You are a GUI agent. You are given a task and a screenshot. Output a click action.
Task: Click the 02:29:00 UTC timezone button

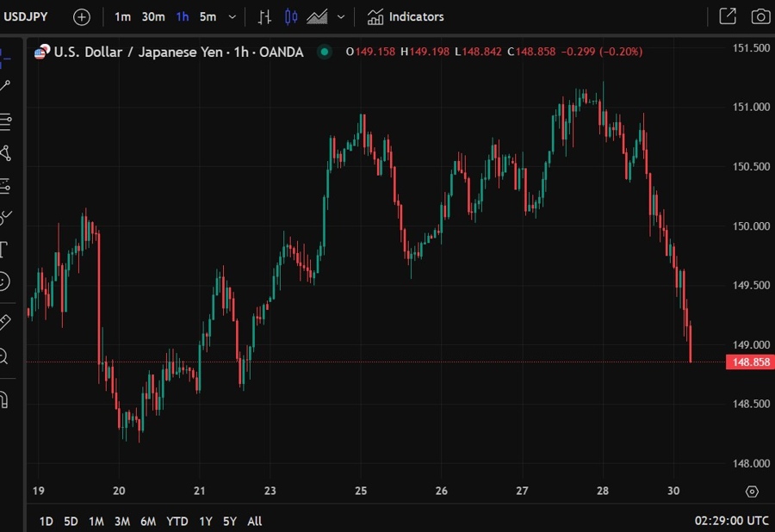point(731,521)
